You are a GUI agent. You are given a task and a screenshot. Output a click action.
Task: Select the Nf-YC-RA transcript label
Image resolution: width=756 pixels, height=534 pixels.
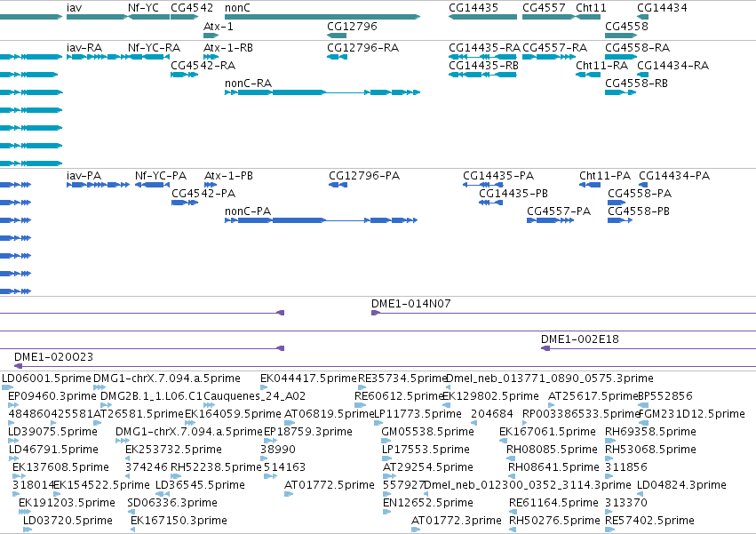click(154, 48)
